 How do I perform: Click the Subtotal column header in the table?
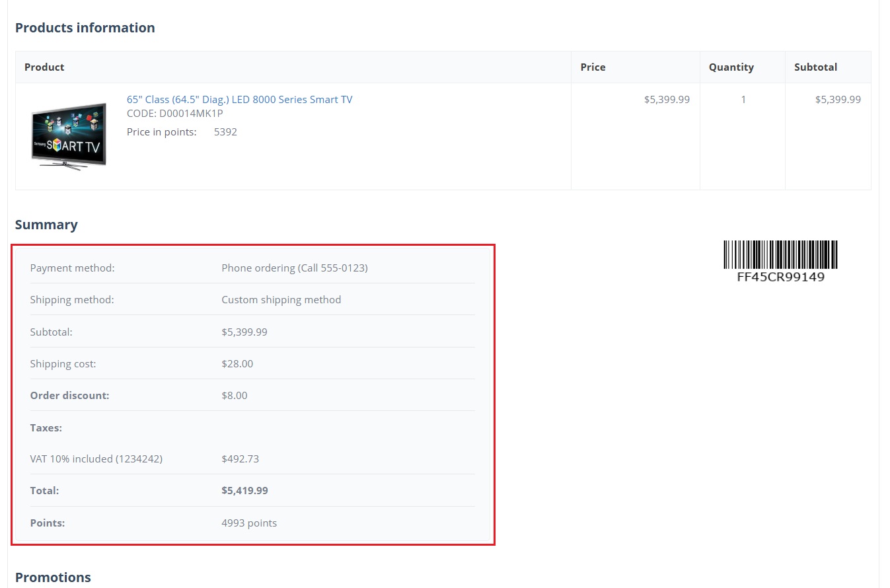point(815,67)
